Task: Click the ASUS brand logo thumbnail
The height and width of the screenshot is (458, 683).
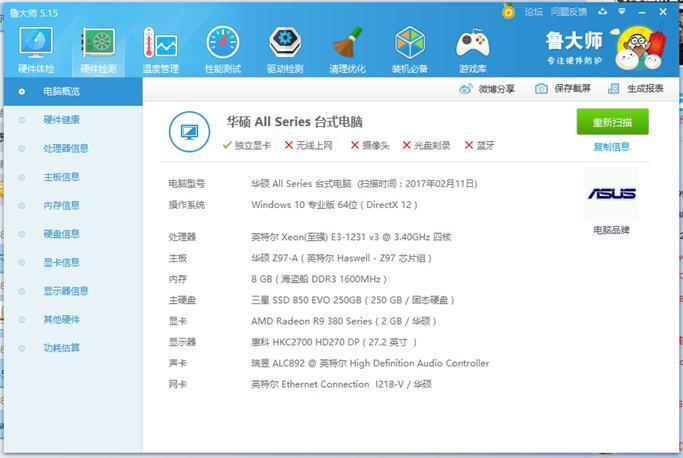Action: 611,194
